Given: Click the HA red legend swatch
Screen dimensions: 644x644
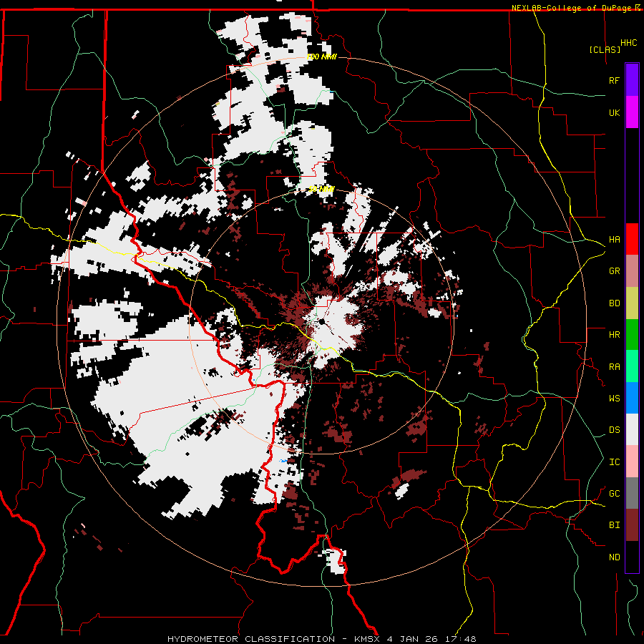Looking at the screenshot, I should pyautogui.click(x=632, y=239).
